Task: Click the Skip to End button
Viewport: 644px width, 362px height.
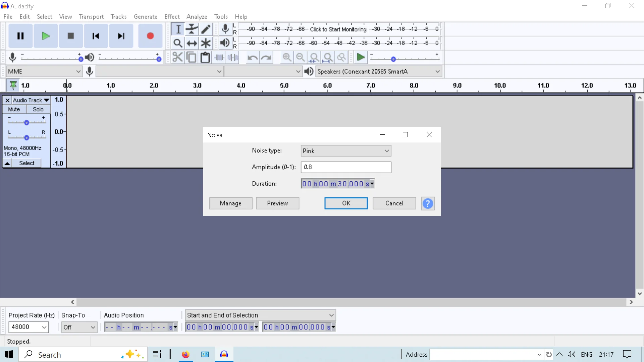Action: 121,36
